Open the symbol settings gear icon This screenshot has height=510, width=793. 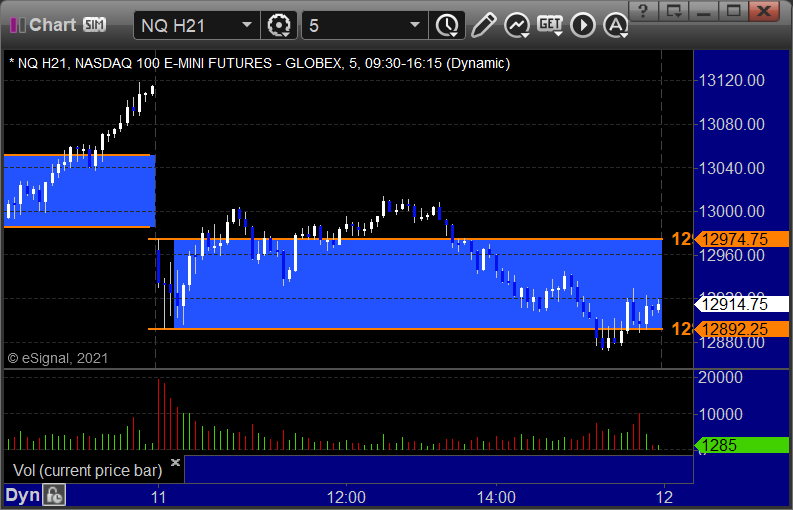(279, 25)
